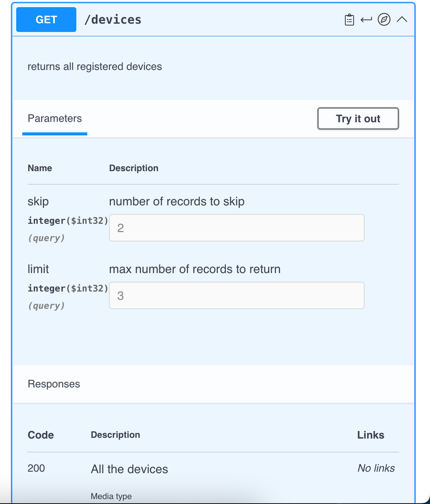
Task: Click the compass icon
Action: (x=384, y=20)
